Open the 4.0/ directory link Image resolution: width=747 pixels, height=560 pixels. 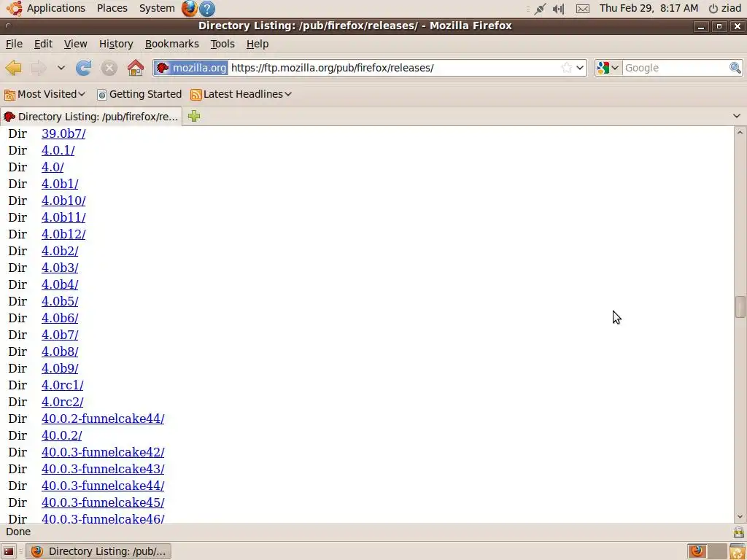click(x=53, y=167)
